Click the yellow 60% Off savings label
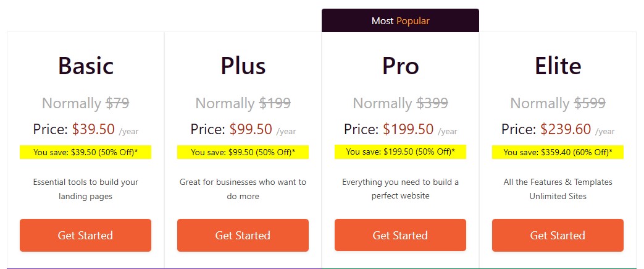Image resolution: width=644 pixels, height=269 pixels. (558, 152)
